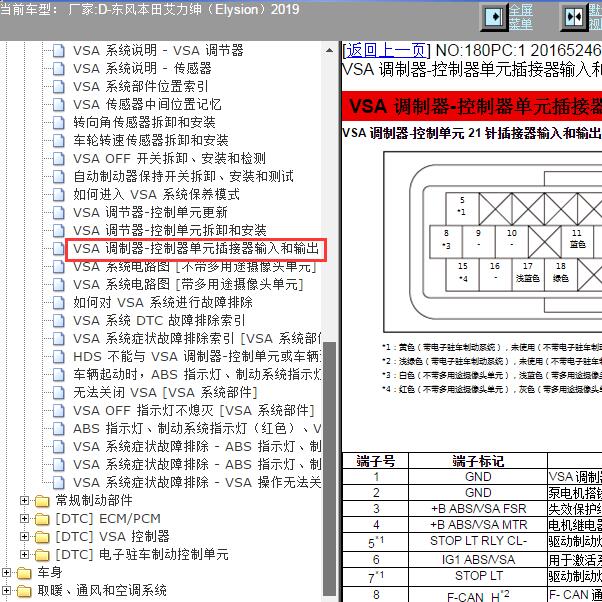Expand the '[DTC] VSA 控制器' folder
Screen dimensions: 602x602
(x=24, y=537)
